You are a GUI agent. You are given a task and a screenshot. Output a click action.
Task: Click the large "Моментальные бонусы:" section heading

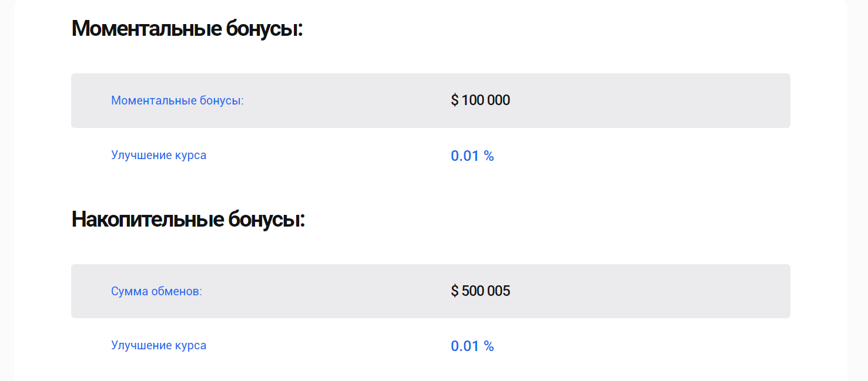coord(187,29)
